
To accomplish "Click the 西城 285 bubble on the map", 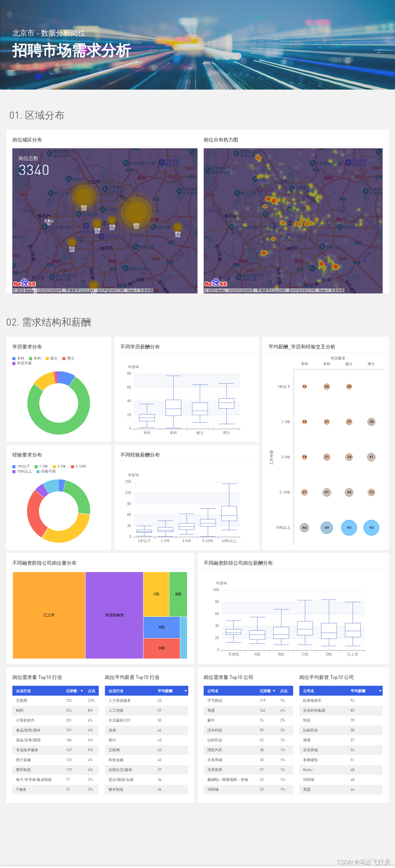I will click(x=97, y=223).
